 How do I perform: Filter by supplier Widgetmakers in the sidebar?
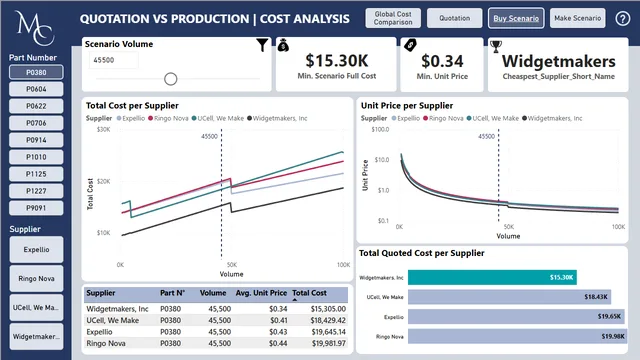(36, 337)
